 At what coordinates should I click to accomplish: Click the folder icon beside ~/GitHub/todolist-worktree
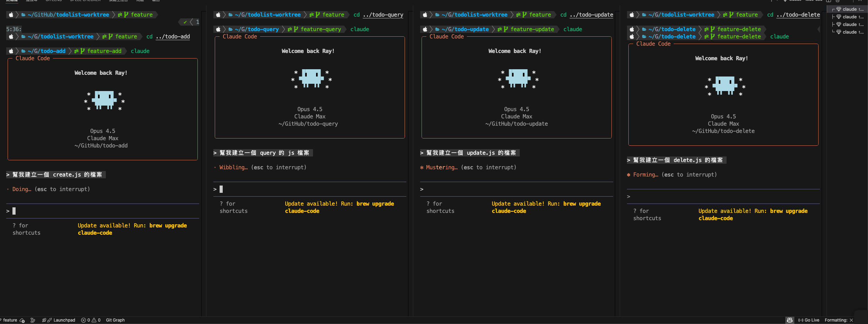point(24,15)
